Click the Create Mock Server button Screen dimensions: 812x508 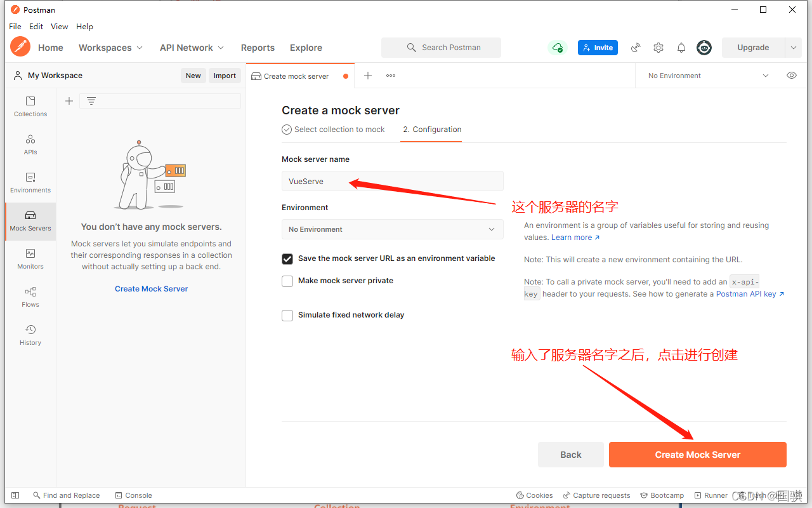(x=698, y=455)
